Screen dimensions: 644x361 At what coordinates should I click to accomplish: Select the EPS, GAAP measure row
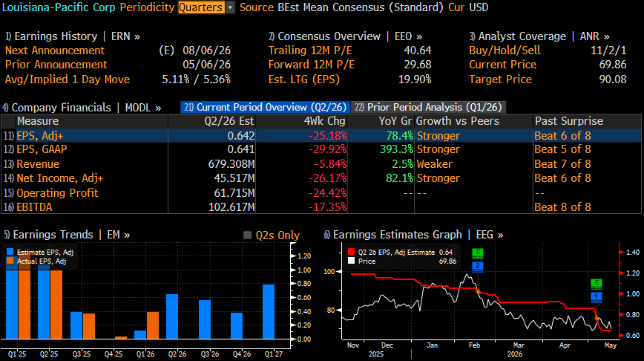coord(321,149)
